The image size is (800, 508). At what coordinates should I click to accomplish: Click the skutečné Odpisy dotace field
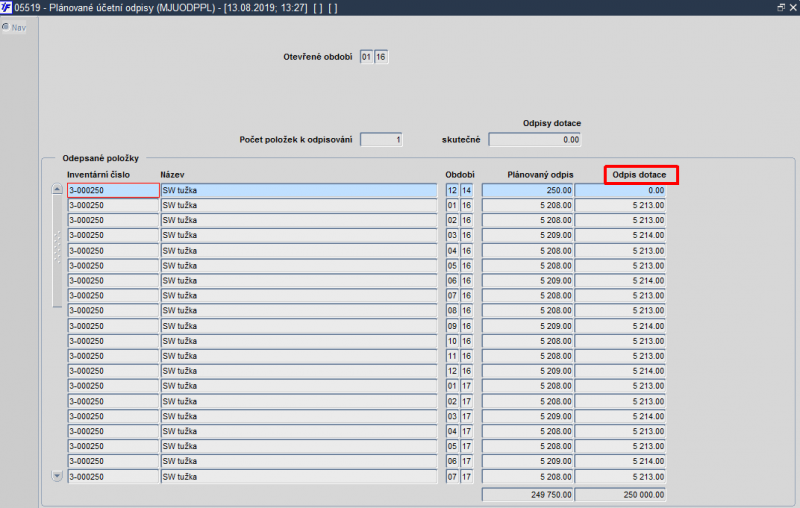[x=534, y=140]
